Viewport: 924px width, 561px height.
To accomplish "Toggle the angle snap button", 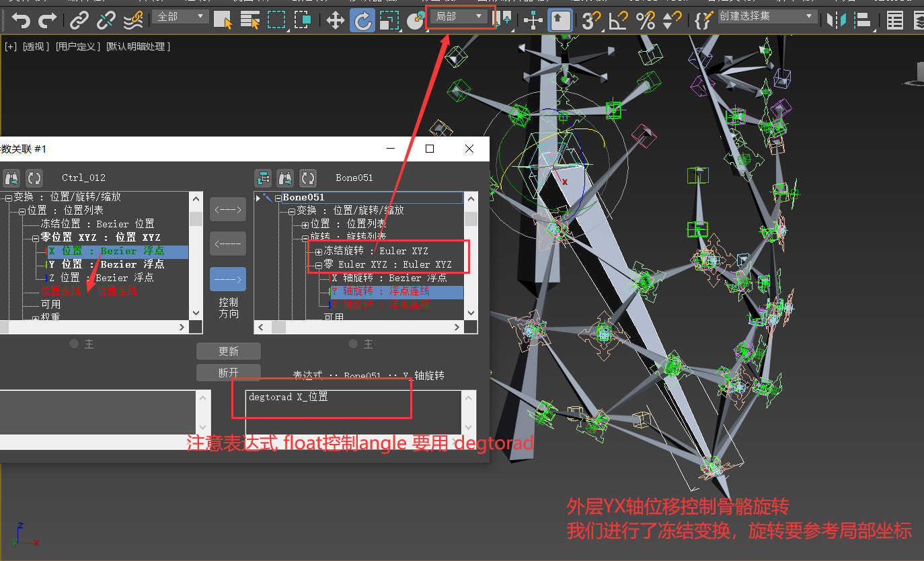I will 618,20.
